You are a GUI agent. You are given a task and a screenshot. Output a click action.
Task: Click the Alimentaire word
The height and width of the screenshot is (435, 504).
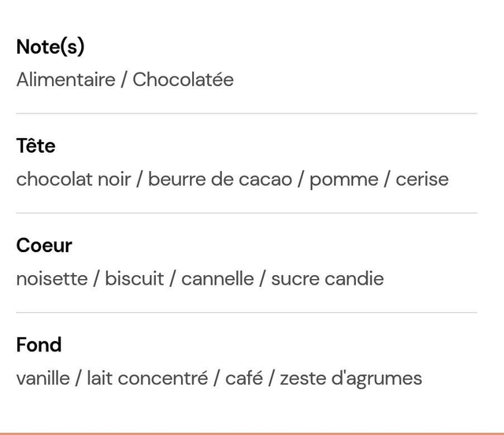coord(66,80)
